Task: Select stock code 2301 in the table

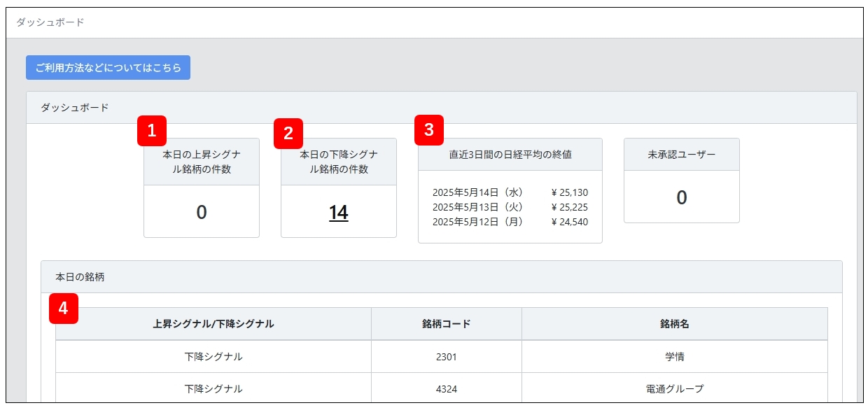Action: tap(446, 357)
